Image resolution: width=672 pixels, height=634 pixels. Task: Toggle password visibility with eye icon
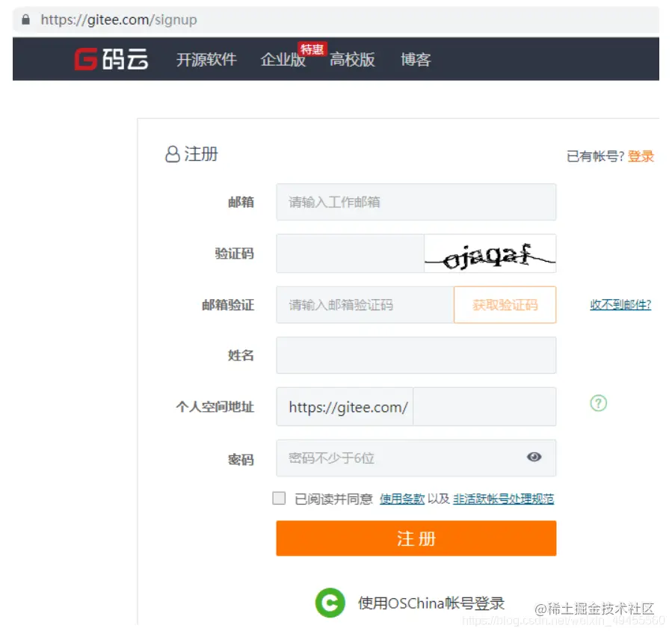(x=534, y=458)
